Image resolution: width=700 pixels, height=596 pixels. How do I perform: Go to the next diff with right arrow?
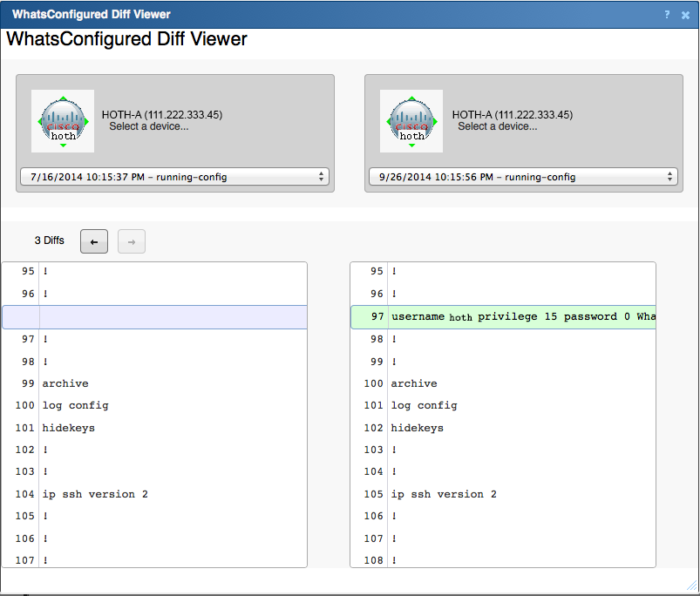pyautogui.click(x=132, y=241)
